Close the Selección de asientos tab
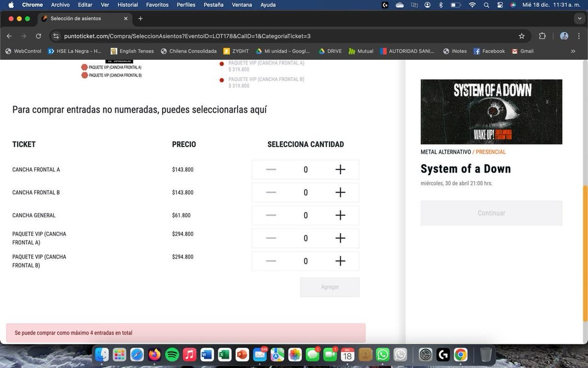588x368 pixels. pos(126,19)
